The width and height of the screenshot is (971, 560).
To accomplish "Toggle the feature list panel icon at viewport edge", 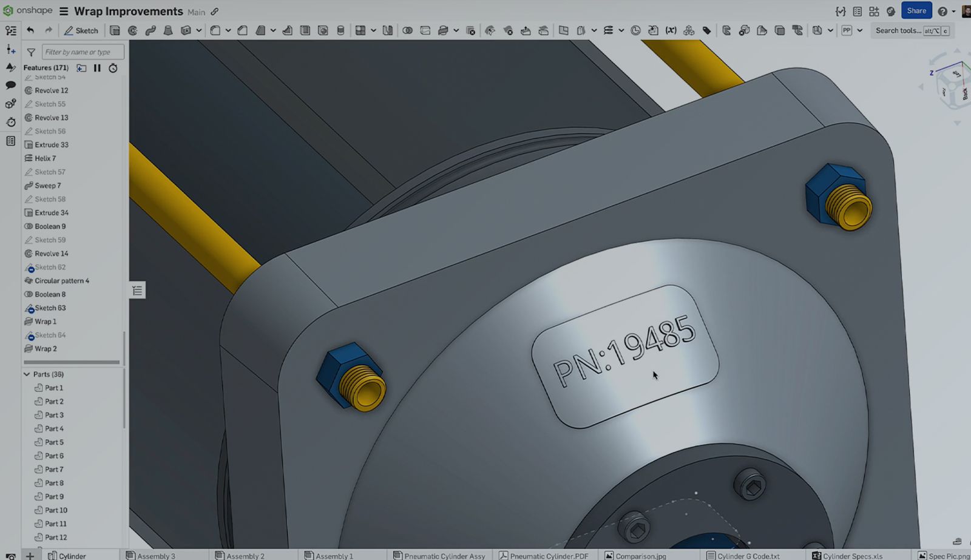I will [x=138, y=291].
